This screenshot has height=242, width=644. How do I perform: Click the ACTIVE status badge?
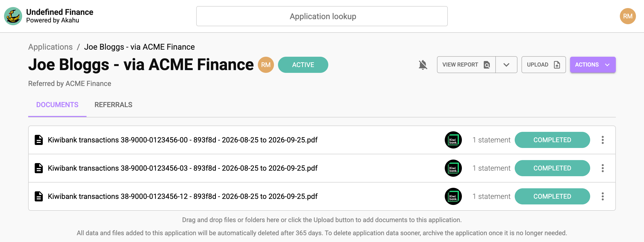[303, 65]
